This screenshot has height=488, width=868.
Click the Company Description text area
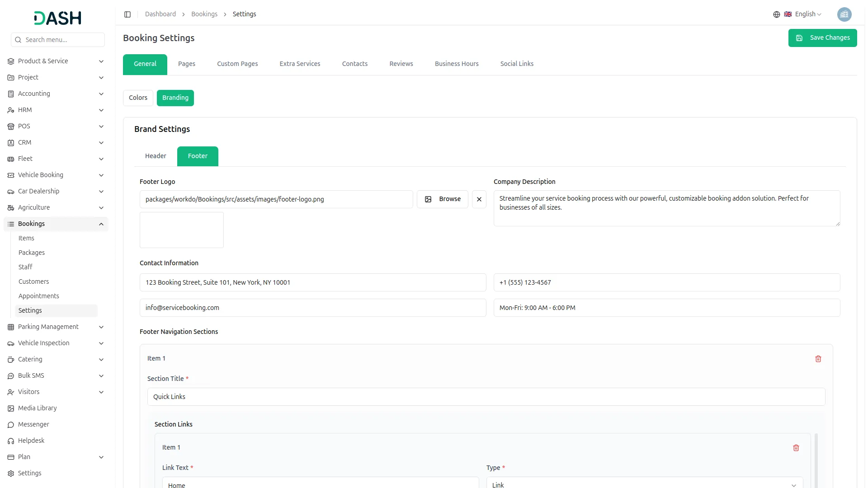pyautogui.click(x=666, y=208)
